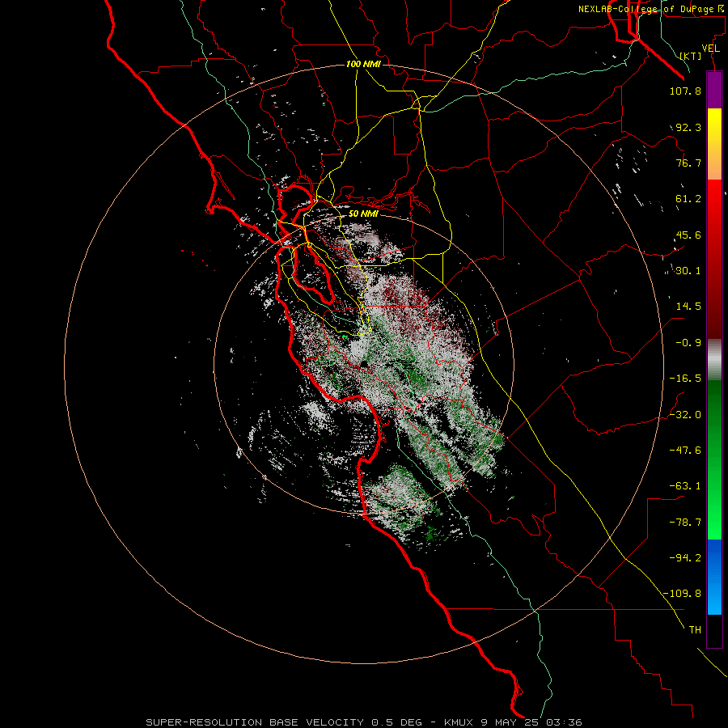Click the -32.0 velocity scale value

coord(685,415)
